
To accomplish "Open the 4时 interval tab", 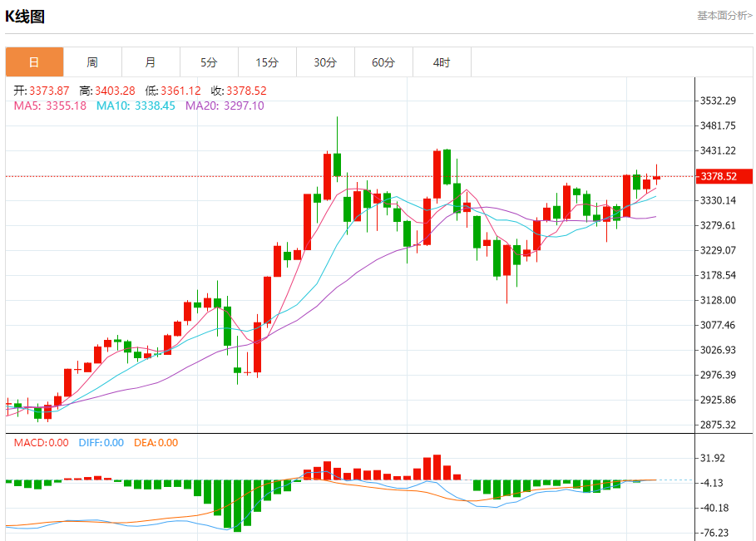I will click(442, 62).
